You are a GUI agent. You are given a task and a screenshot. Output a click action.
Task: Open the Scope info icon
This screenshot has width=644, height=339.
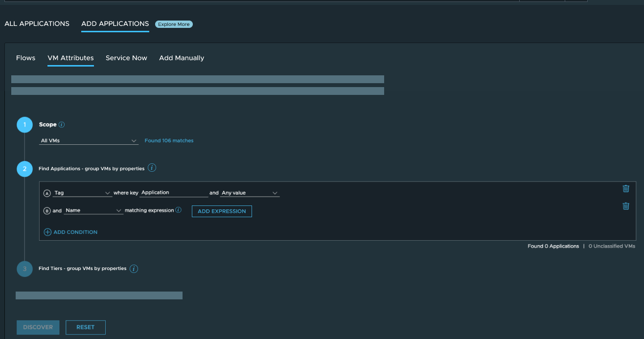pyautogui.click(x=62, y=125)
